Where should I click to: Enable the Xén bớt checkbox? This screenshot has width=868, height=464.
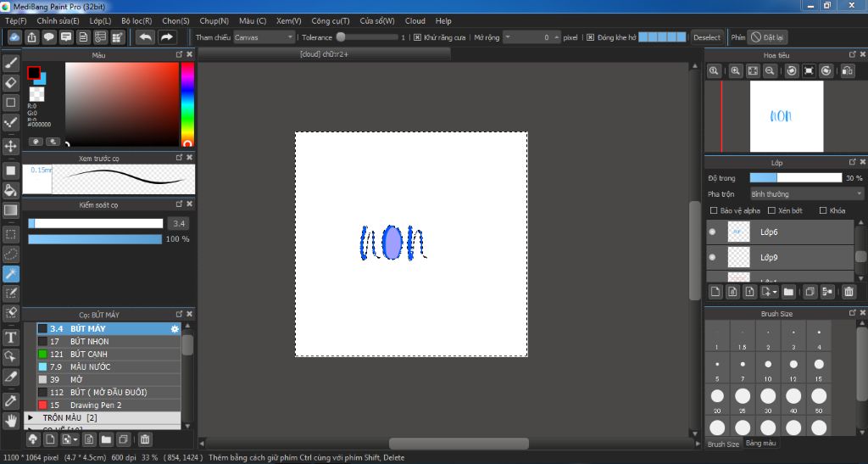tap(771, 210)
